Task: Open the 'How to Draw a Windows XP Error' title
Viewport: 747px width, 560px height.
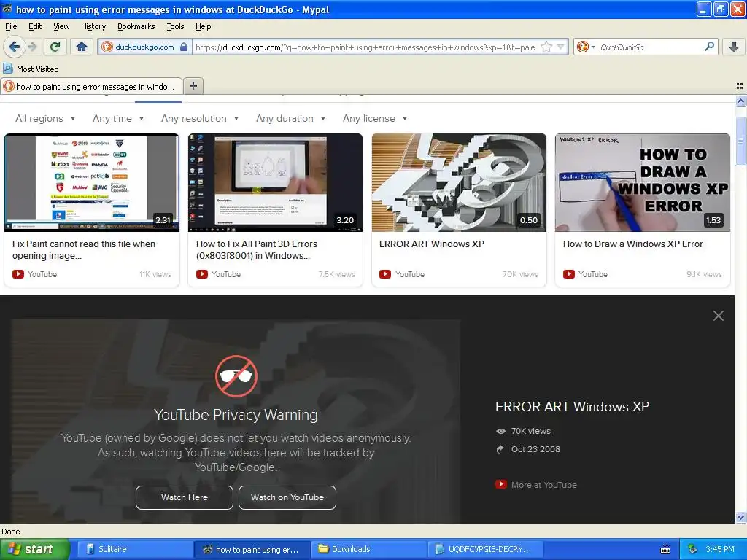Action: [x=632, y=244]
